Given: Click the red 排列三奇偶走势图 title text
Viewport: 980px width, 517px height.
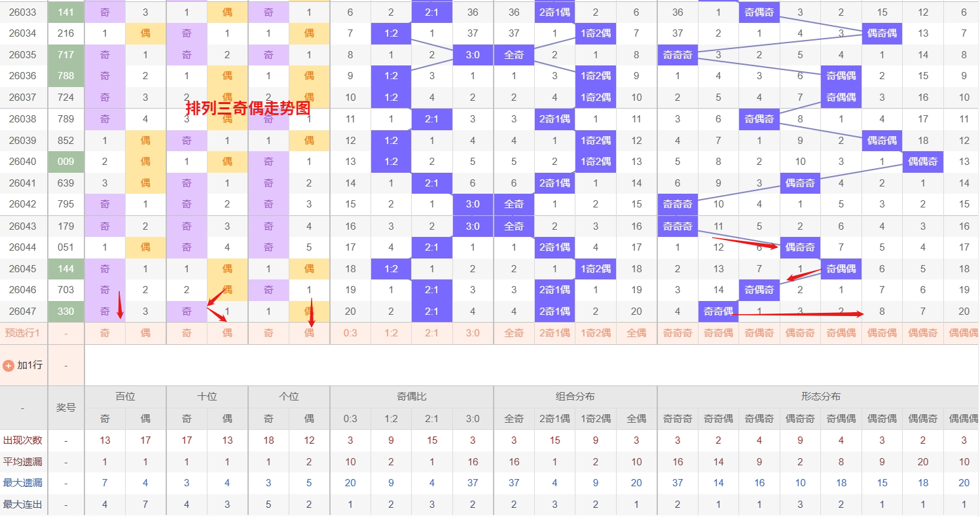Looking at the screenshot, I should (247, 107).
